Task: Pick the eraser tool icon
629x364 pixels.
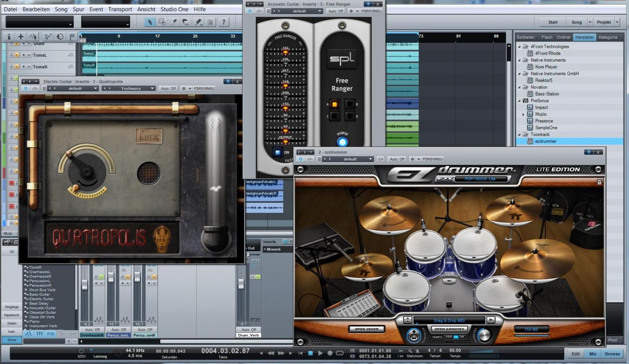Action: [x=186, y=22]
